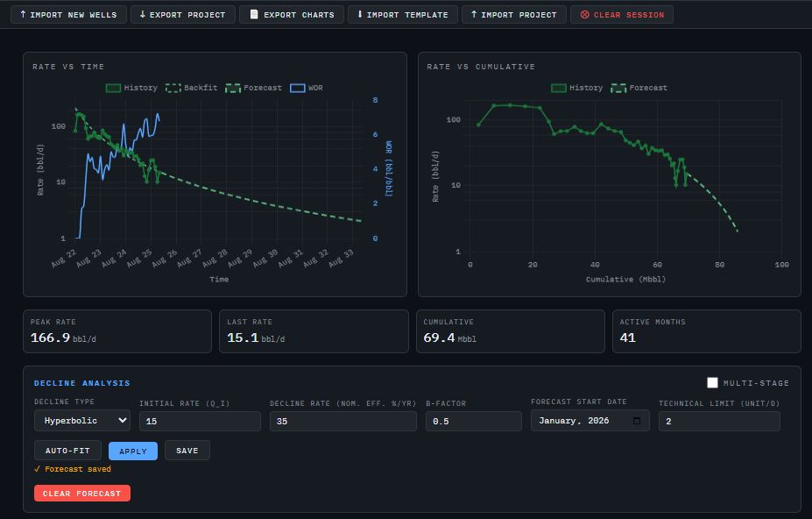Click the Decline Rate input field

point(342,421)
